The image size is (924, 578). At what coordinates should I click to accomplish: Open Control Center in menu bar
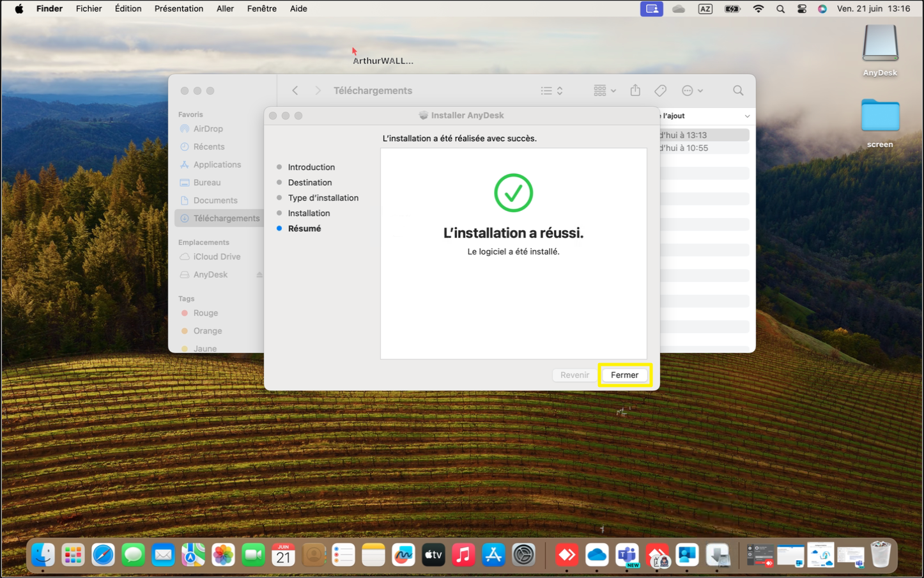tap(801, 9)
